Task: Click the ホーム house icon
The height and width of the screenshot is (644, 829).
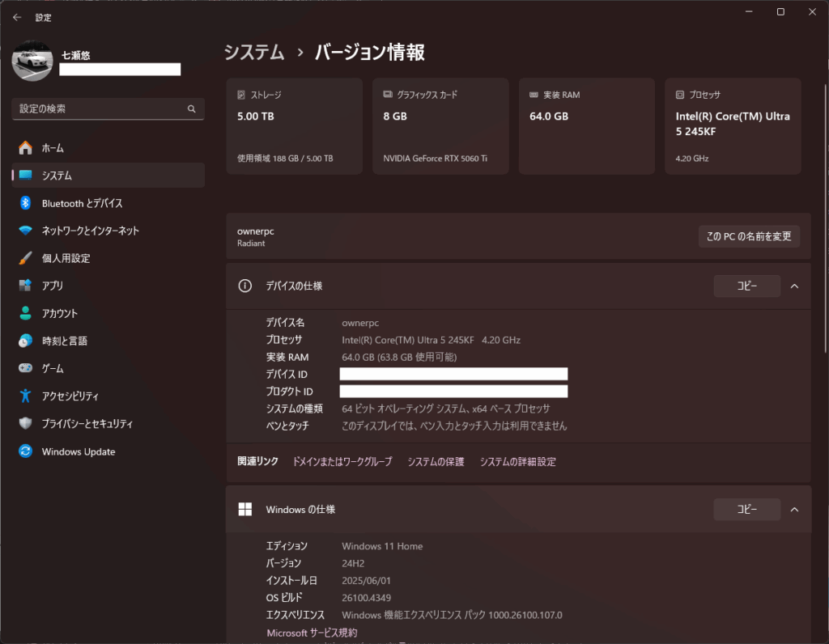Action: (x=25, y=148)
